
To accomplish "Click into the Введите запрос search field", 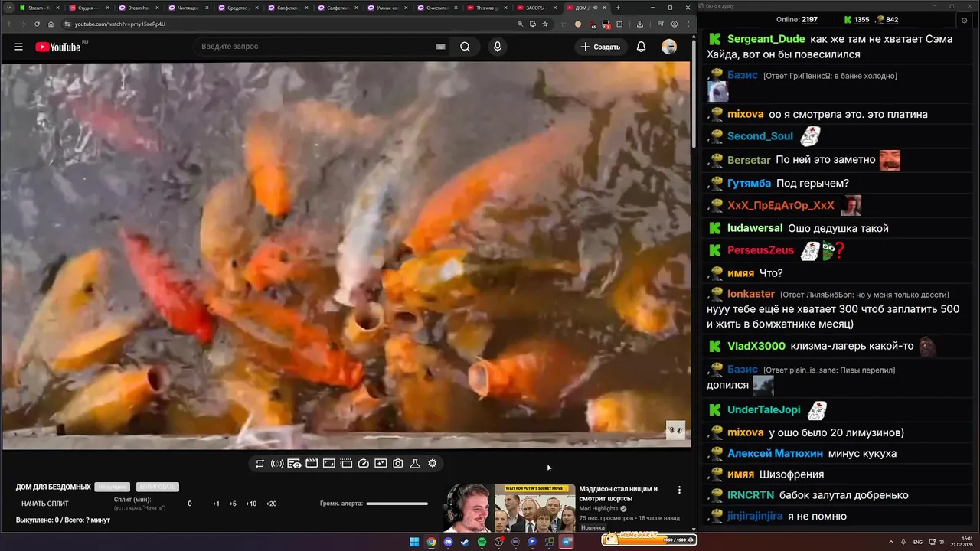I will 314,47.
